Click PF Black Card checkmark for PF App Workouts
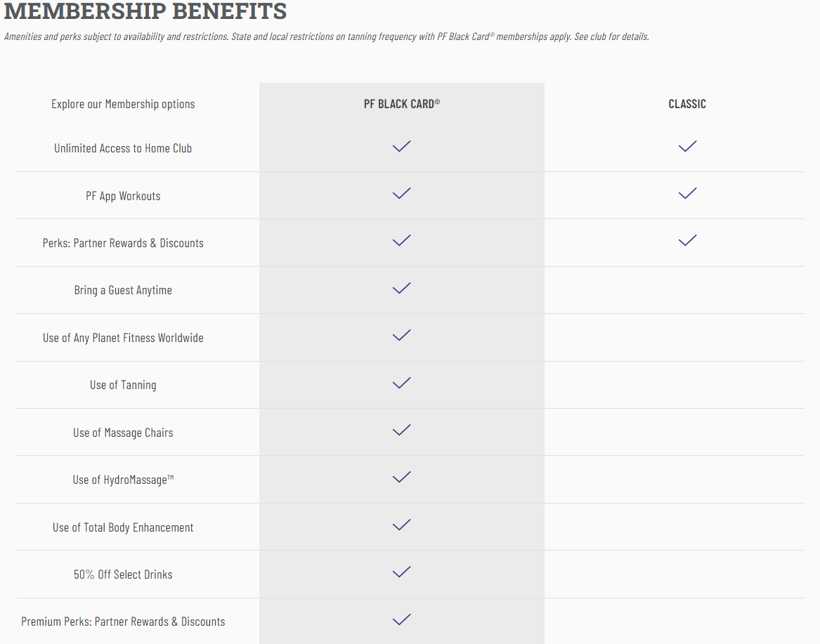Viewport: 820px width, 644px height. 401,194
